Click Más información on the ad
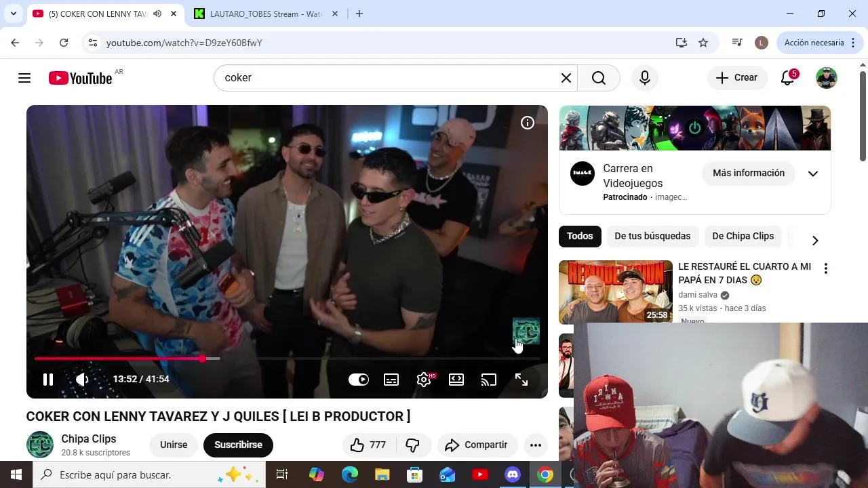This screenshot has height=488, width=868. [749, 174]
